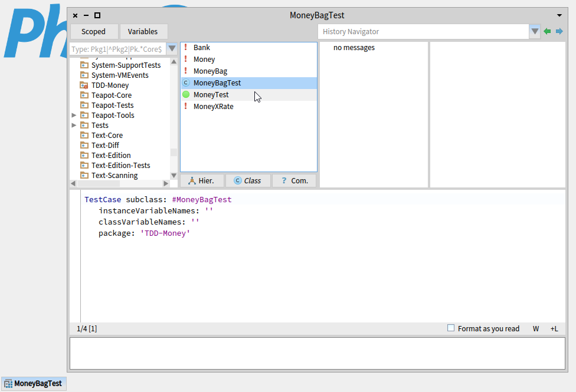Click the package list scroll right arrow

click(x=166, y=183)
